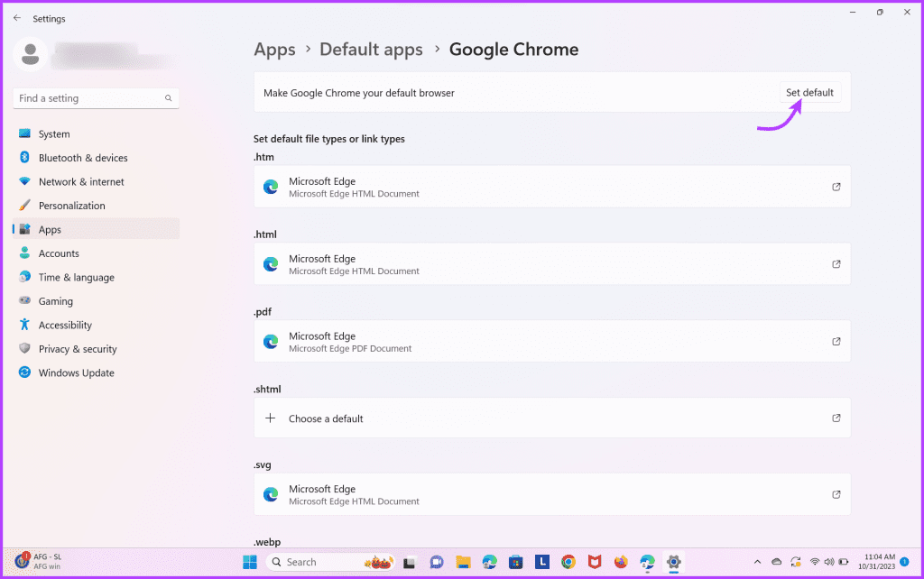Open System settings in sidebar

96,133
